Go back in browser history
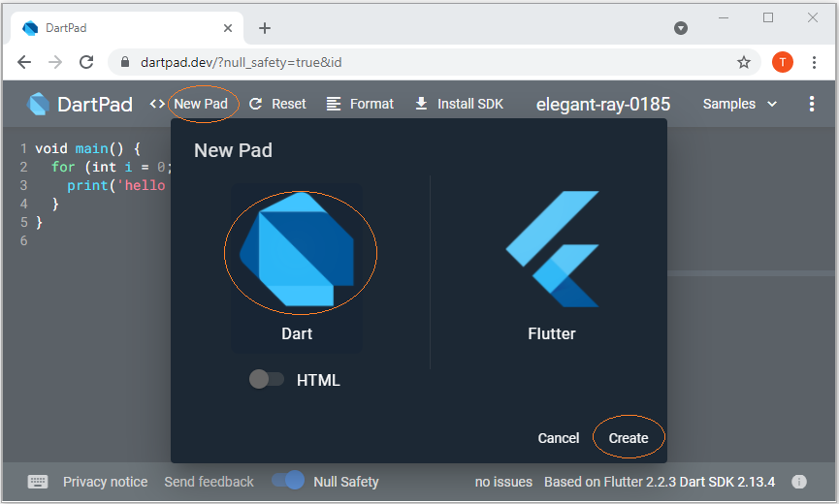Screen dimensions: 839x504 (24, 63)
